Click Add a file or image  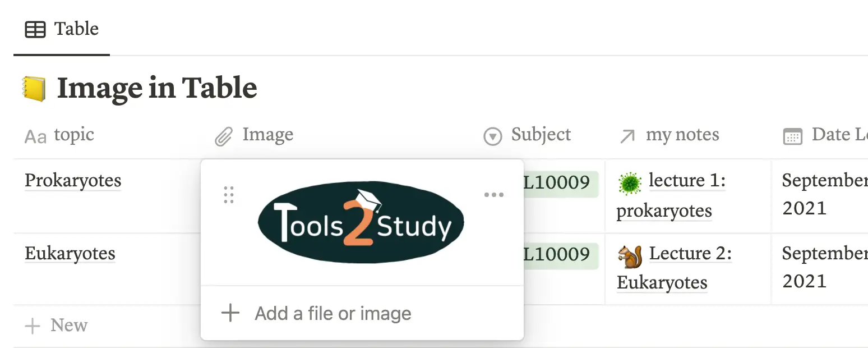[333, 313]
